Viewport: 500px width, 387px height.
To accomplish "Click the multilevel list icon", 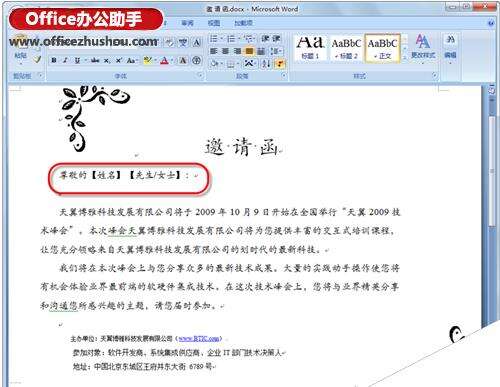I will tap(248, 39).
